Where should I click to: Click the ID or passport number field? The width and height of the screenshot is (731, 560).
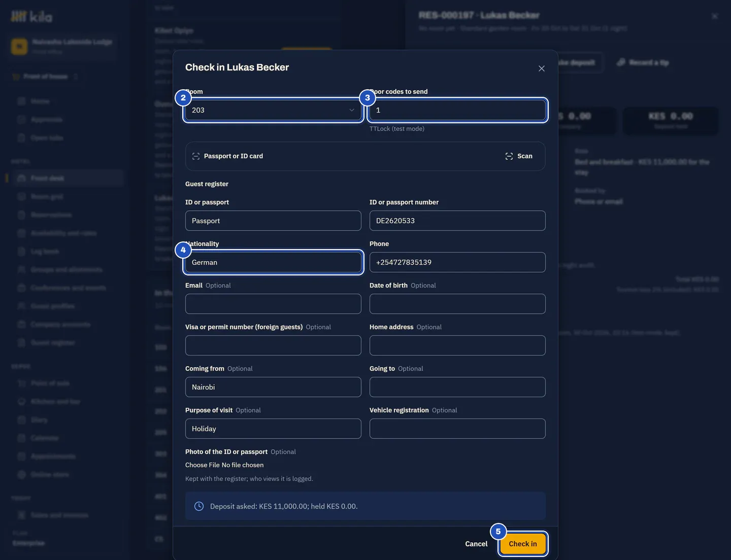coord(457,221)
